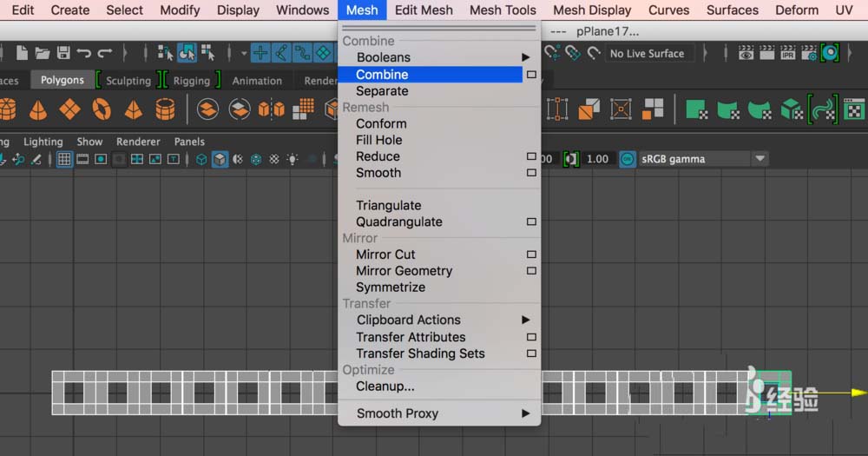Open Combine options box

(531, 74)
